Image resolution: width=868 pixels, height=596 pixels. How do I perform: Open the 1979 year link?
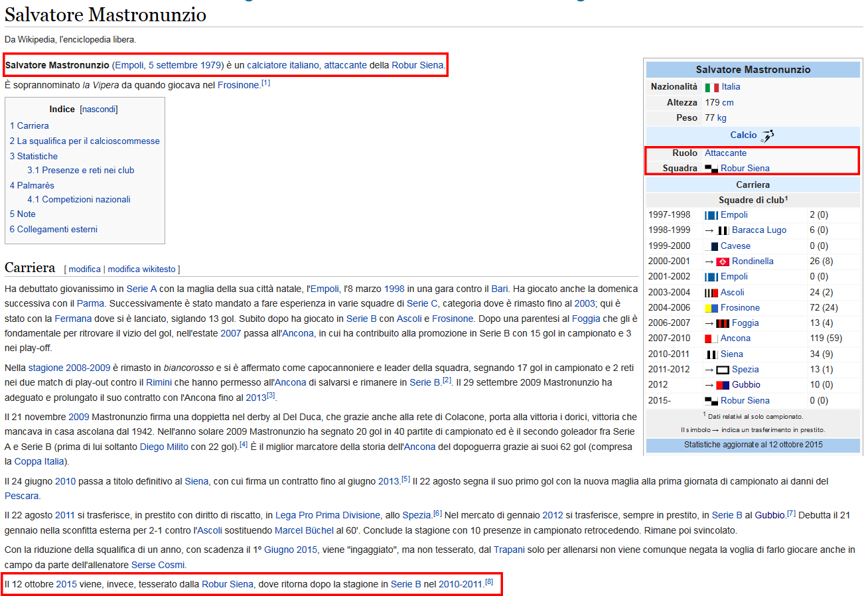pyautogui.click(x=211, y=65)
